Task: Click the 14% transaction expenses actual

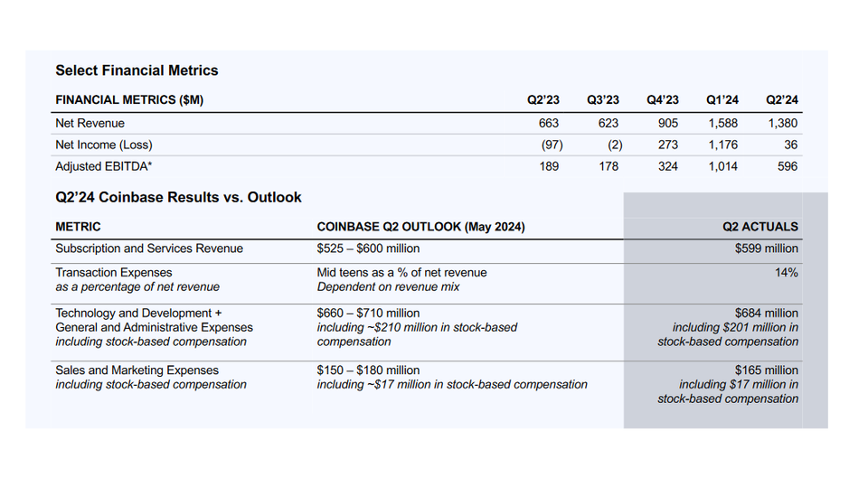Action: tap(786, 273)
